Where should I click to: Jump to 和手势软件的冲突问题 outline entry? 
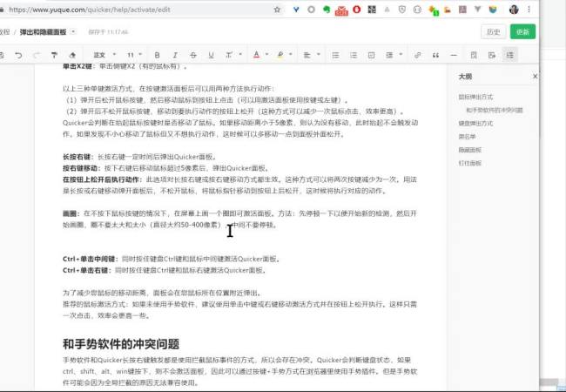click(495, 110)
